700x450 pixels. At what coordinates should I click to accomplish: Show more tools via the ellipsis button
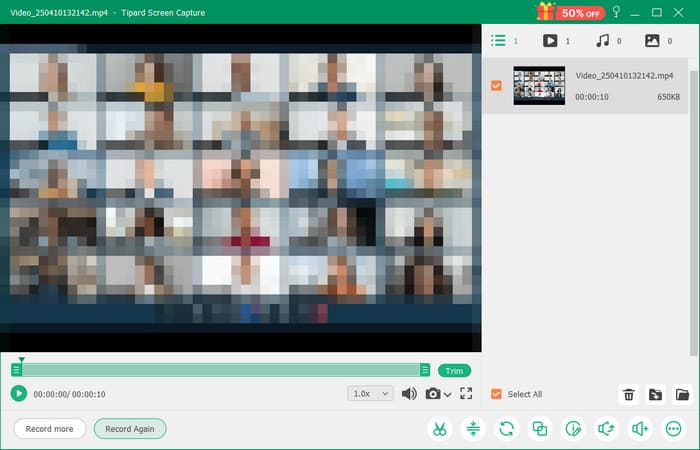coord(673,429)
